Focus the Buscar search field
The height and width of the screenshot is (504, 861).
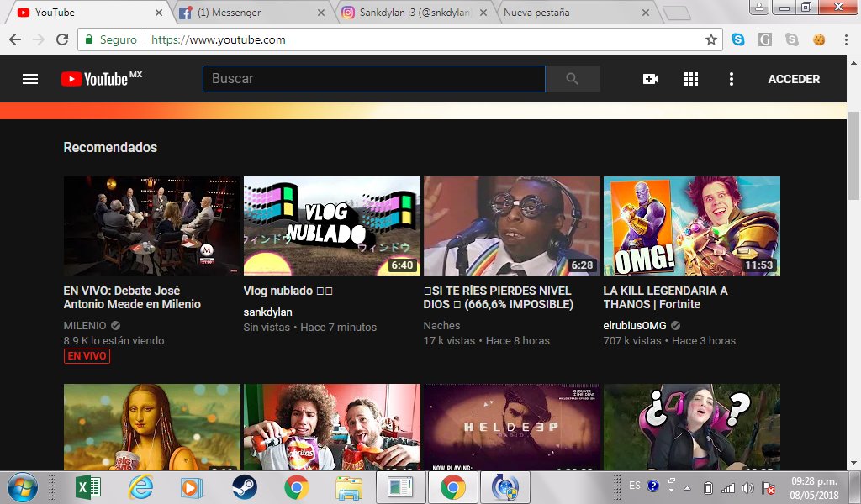pyautogui.click(x=374, y=79)
